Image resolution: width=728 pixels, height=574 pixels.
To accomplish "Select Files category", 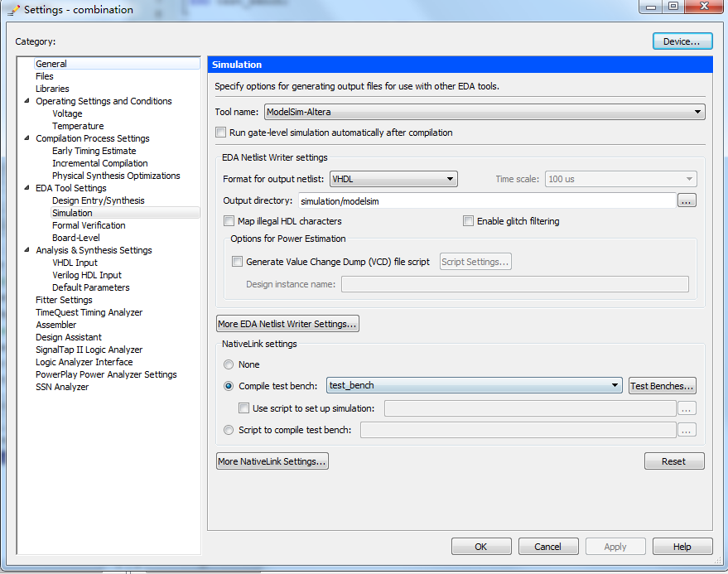I will click(x=45, y=76).
